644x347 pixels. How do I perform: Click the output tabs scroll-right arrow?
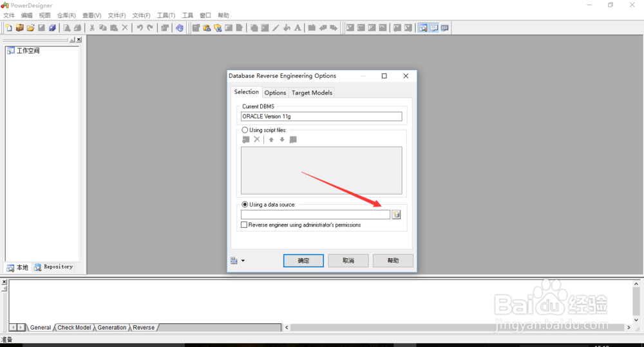pyautogui.click(x=21, y=327)
